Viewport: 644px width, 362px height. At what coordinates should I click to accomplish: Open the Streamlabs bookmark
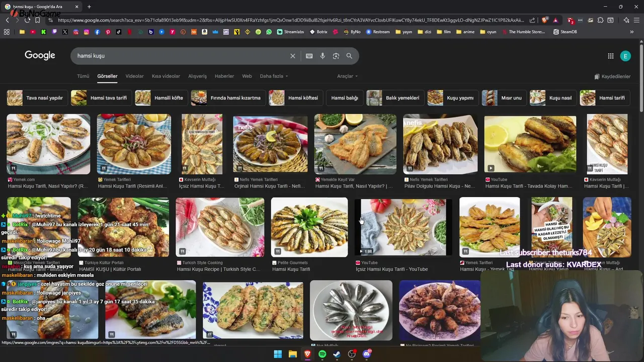pos(291,32)
